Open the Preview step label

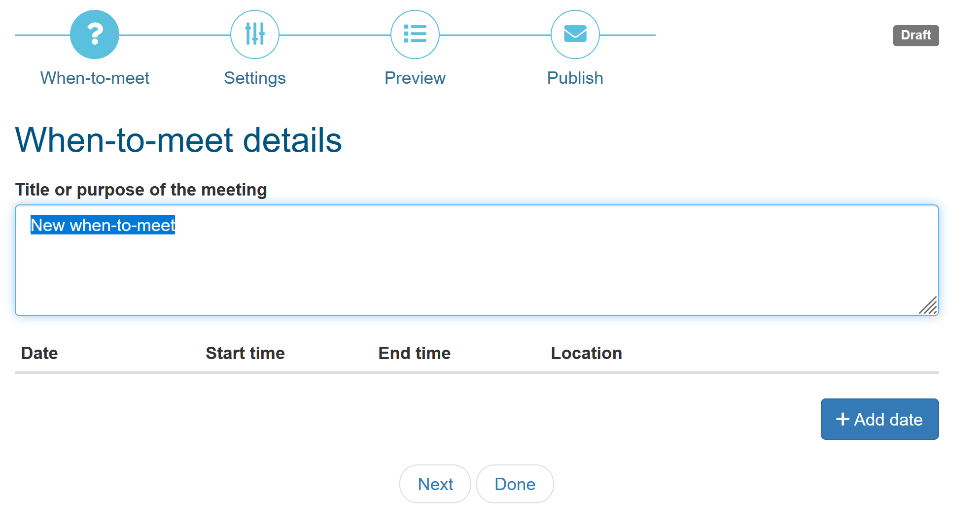click(415, 78)
